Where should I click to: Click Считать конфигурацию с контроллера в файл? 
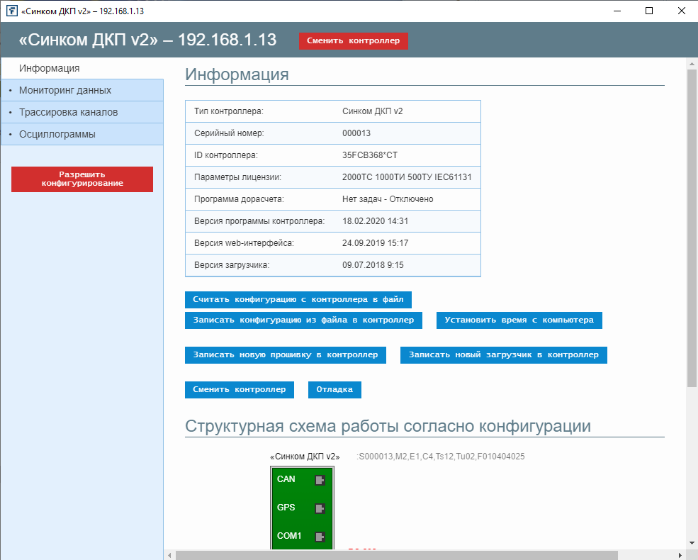coord(298,299)
